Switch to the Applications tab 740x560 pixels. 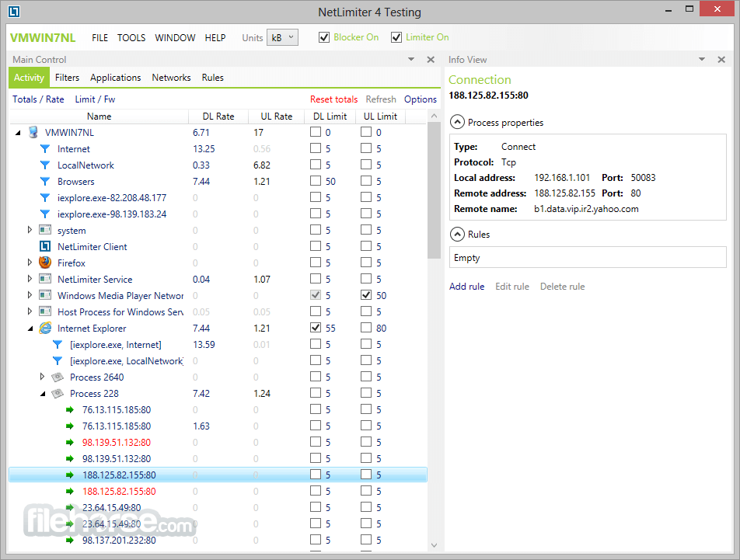coord(116,78)
